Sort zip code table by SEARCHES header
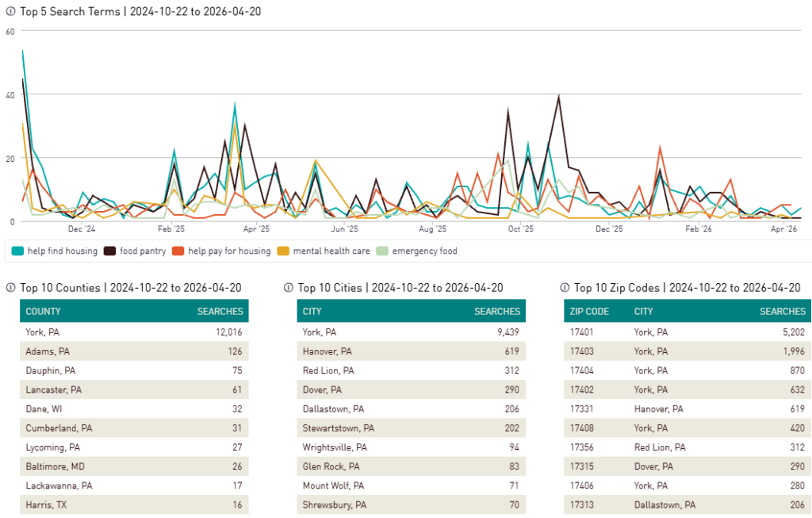Viewport: 812px width, 518px height. (x=782, y=312)
